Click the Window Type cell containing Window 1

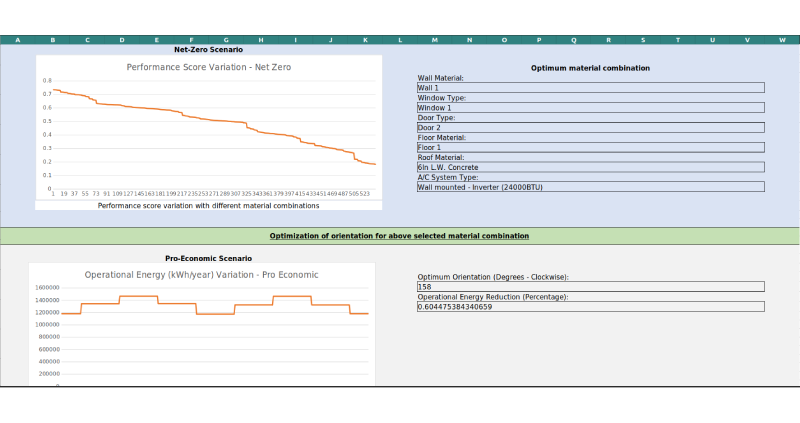[590, 107]
